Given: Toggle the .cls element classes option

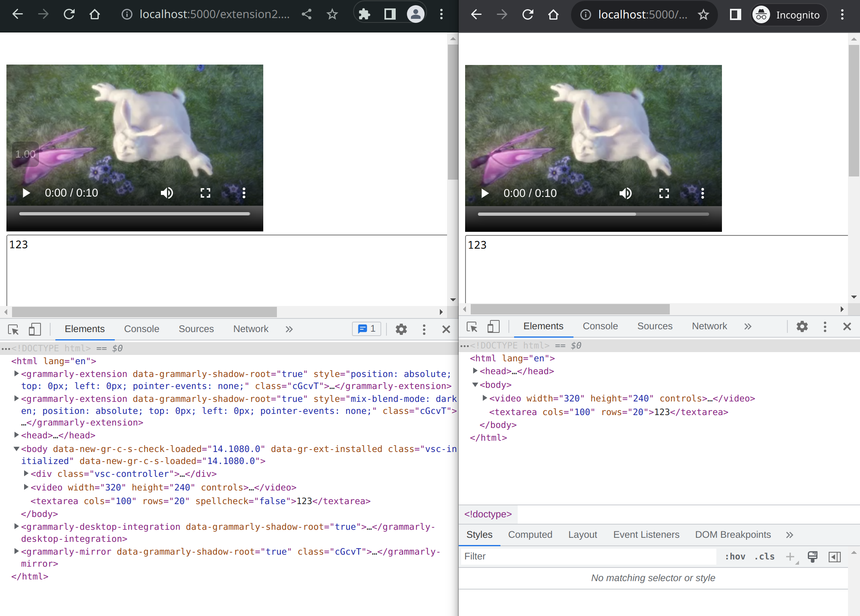Looking at the screenshot, I should [x=764, y=557].
